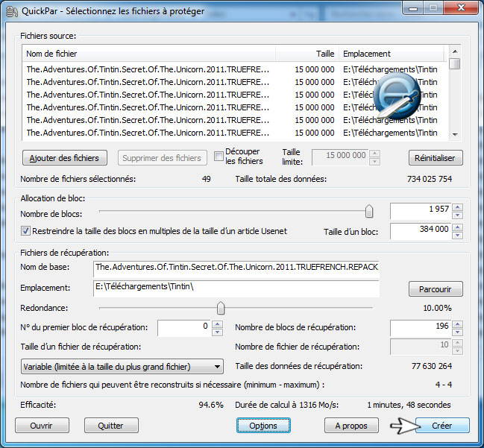This screenshot has width=484, height=448.
Task: Increase N° du premier bloc de récupération
Action: 218,324
